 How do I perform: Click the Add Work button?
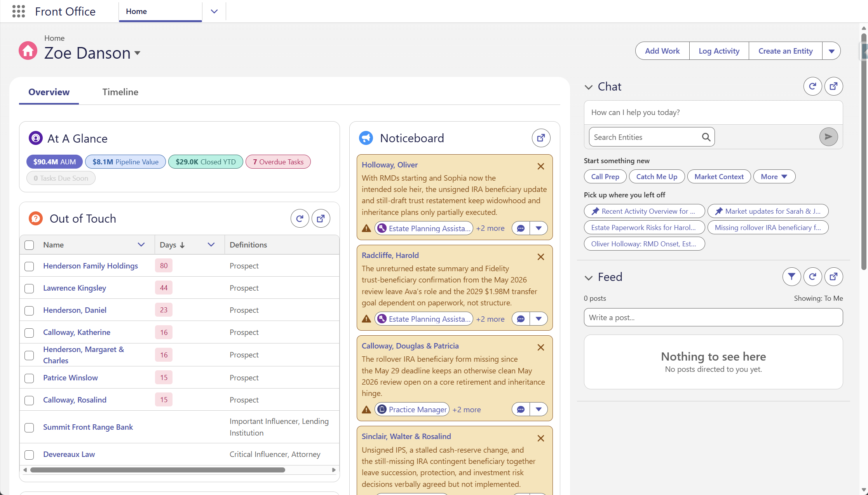(x=662, y=51)
